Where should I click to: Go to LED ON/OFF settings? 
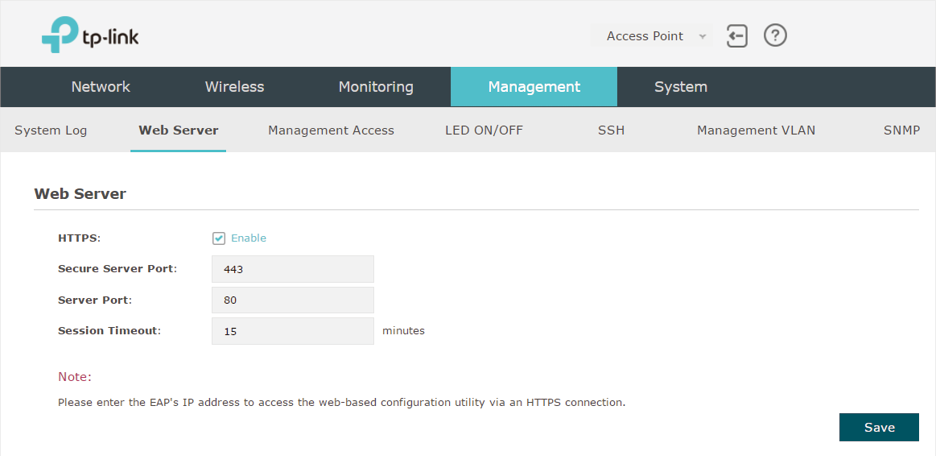[484, 130]
